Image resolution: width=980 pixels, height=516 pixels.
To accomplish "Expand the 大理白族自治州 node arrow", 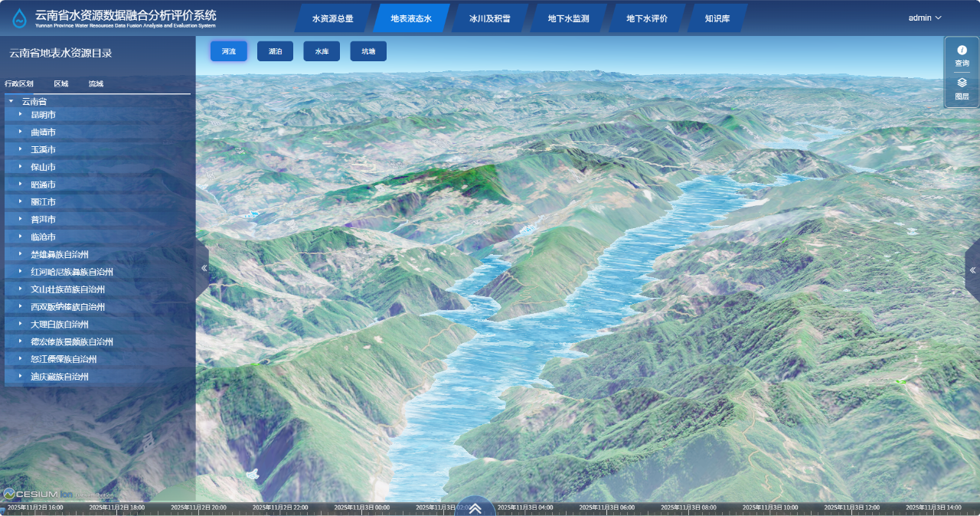I will click(21, 324).
